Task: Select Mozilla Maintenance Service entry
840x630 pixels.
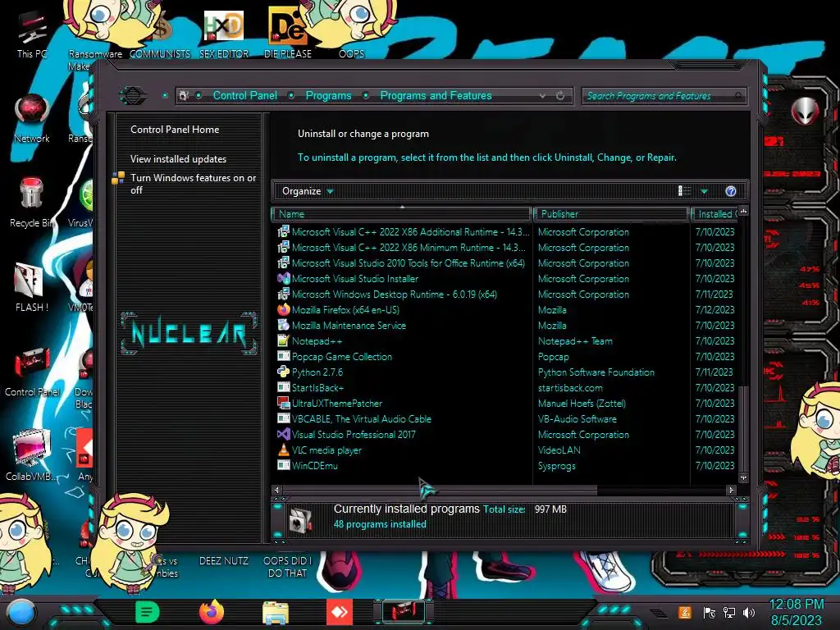Action: [x=349, y=326]
